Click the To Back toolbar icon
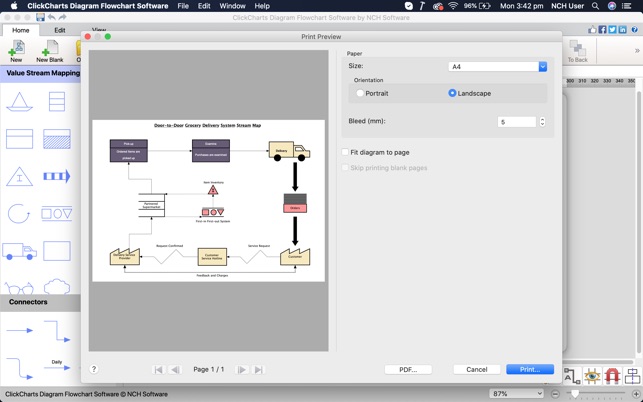The width and height of the screenshot is (643, 402). tap(577, 51)
